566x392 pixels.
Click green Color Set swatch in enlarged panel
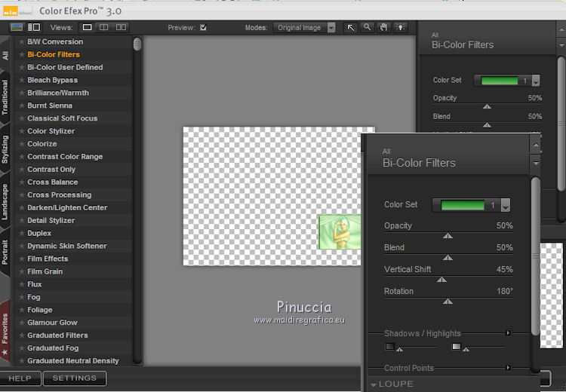point(463,205)
